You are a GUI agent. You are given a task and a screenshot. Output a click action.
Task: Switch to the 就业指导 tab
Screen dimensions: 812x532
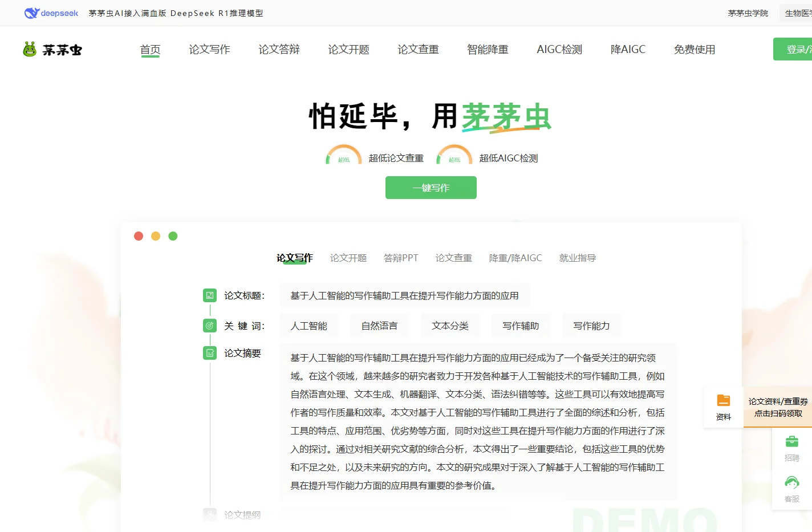coord(578,258)
